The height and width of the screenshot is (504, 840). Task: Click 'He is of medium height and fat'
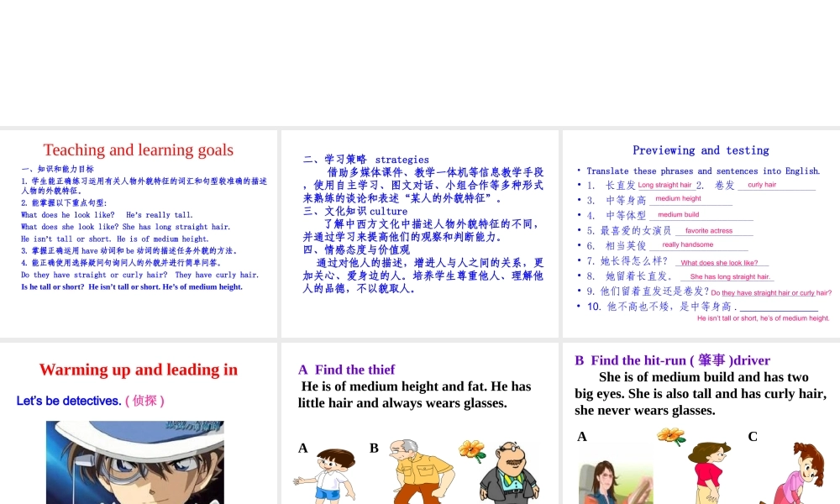394,386
